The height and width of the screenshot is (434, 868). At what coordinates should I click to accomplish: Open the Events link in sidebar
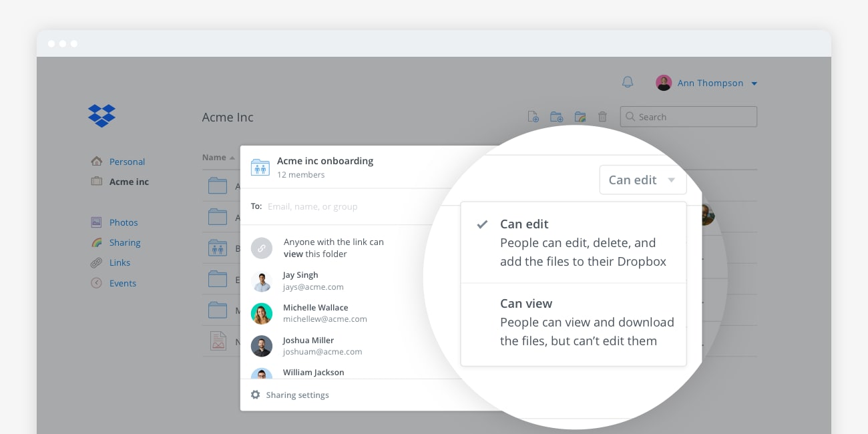(123, 283)
